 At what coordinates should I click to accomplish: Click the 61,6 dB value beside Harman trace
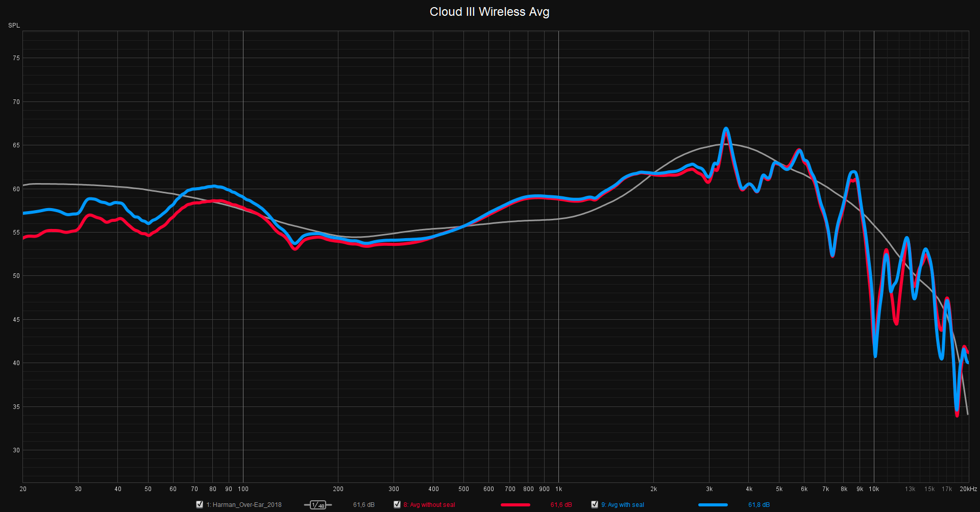pyautogui.click(x=364, y=505)
